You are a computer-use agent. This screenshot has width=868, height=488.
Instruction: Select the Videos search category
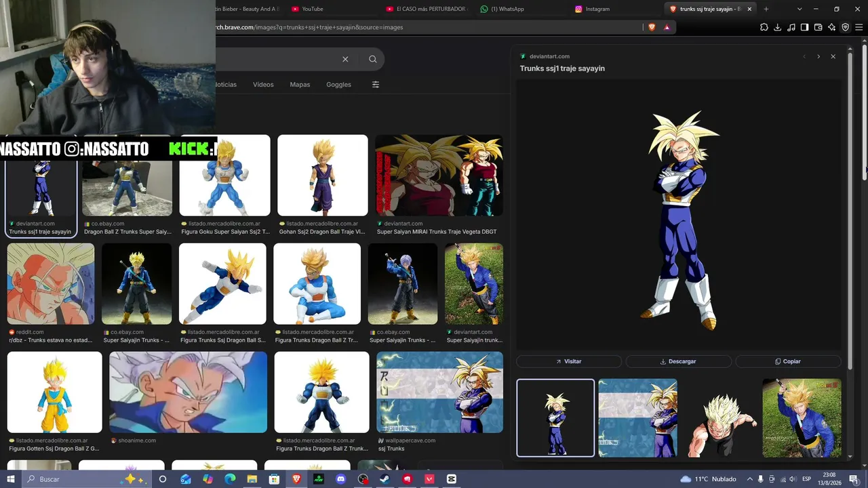click(263, 85)
